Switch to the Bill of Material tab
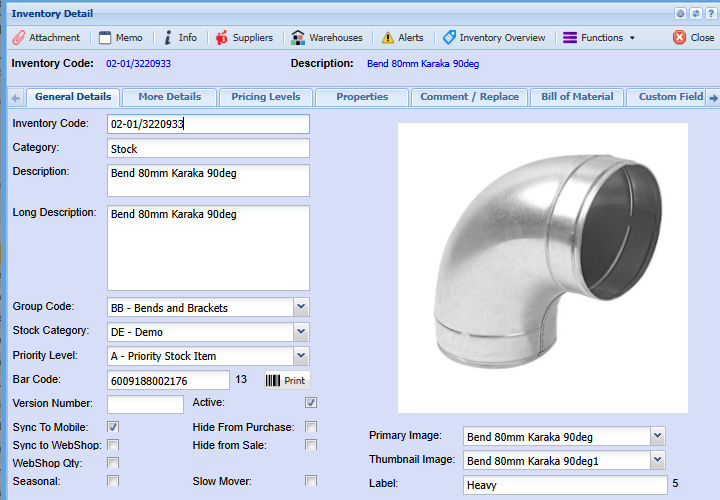 pyautogui.click(x=576, y=97)
